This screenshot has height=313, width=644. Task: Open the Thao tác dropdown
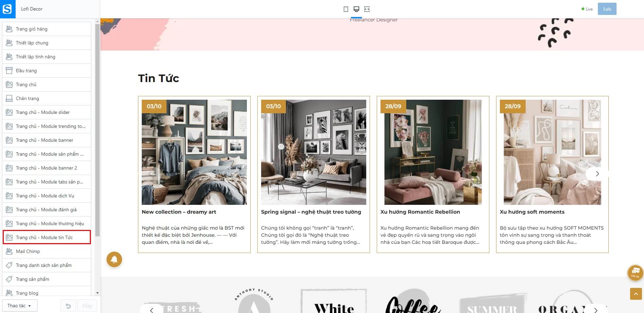[20, 306]
